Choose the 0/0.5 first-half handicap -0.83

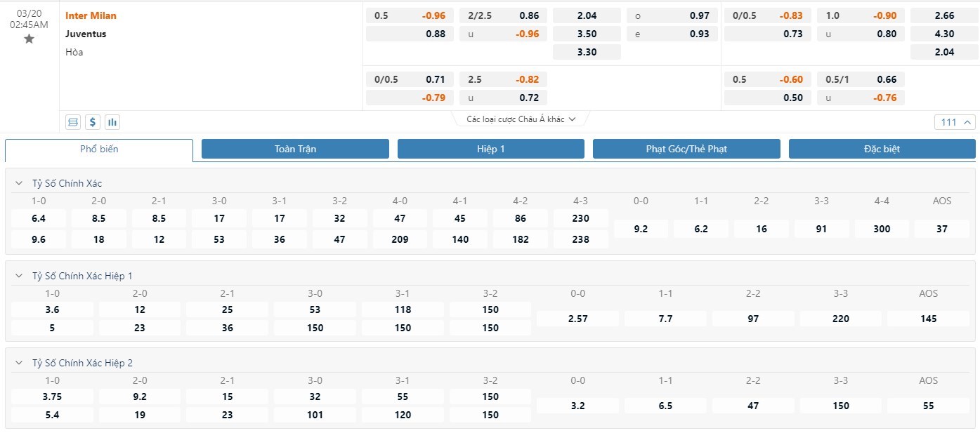pyautogui.click(x=768, y=15)
